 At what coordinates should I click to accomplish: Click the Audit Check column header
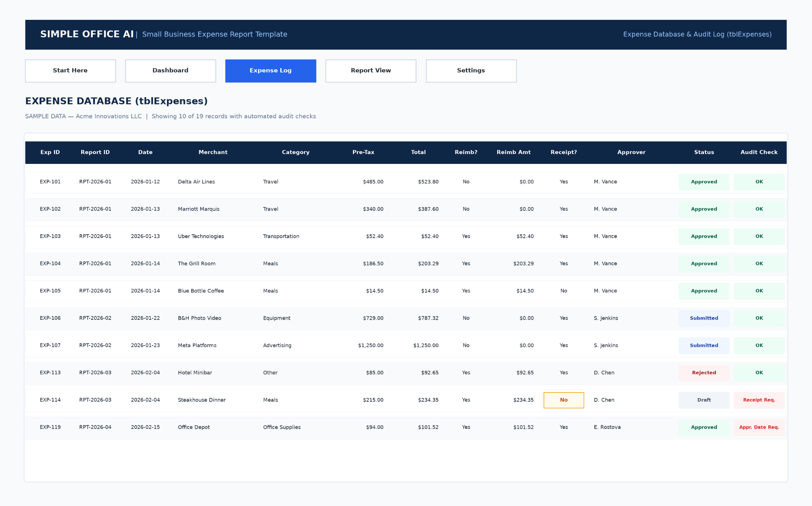pyautogui.click(x=759, y=152)
